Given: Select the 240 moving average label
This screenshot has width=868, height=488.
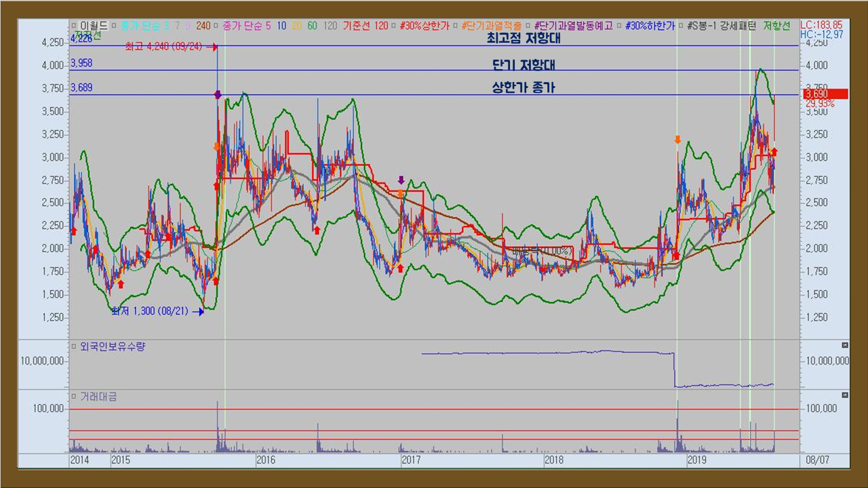Looking at the screenshot, I should click(x=203, y=26).
